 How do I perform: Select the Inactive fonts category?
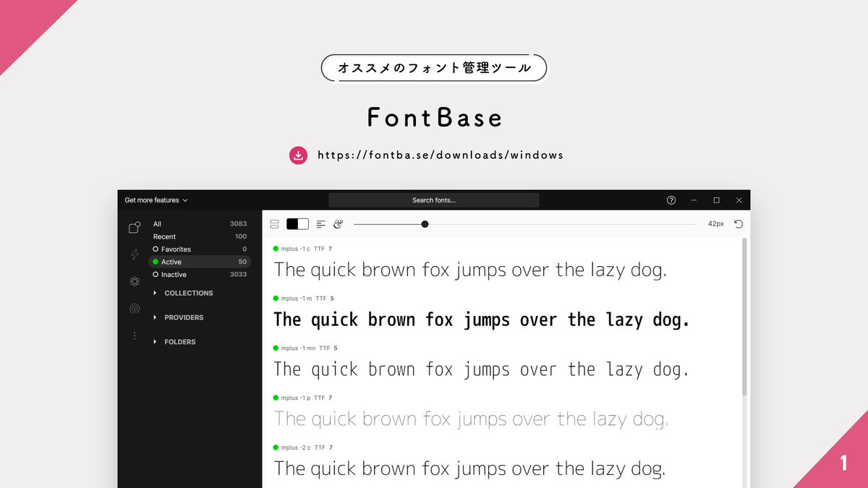(x=200, y=275)
